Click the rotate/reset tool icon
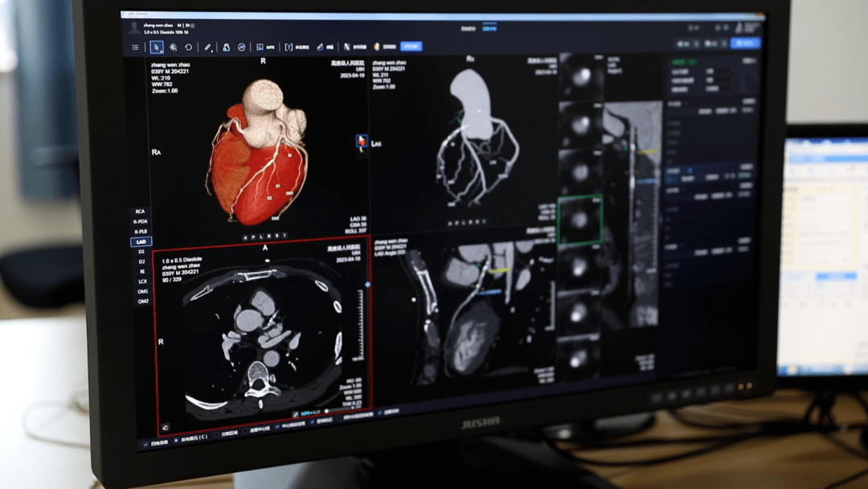Viewport: 868px width, 489px height. coord(189,47)
